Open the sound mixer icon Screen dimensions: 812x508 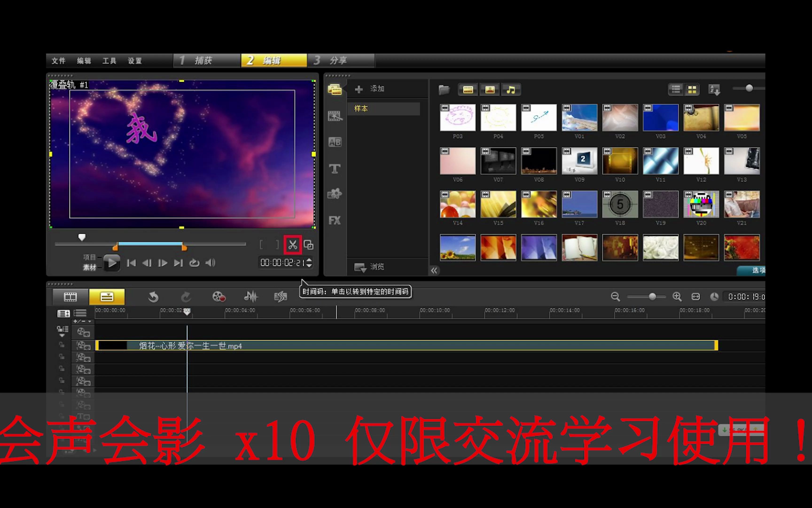coord(251,297)
